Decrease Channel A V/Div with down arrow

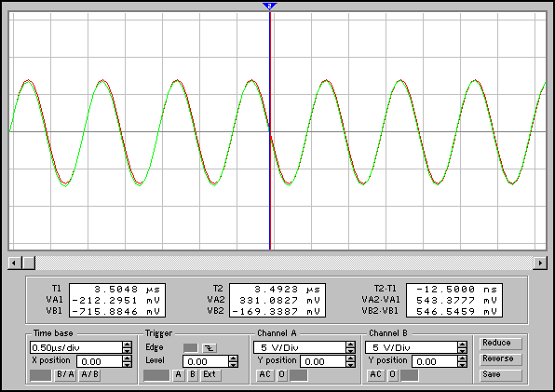[350, 351]
